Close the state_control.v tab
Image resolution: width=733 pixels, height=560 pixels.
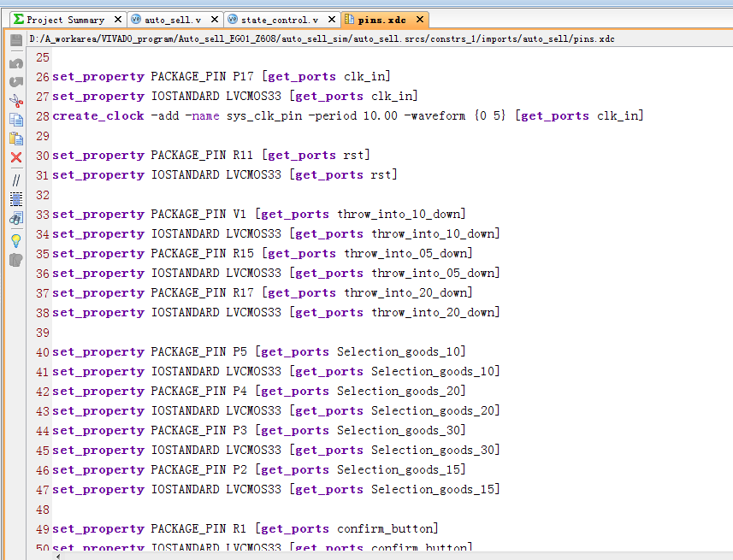point(332,19)
